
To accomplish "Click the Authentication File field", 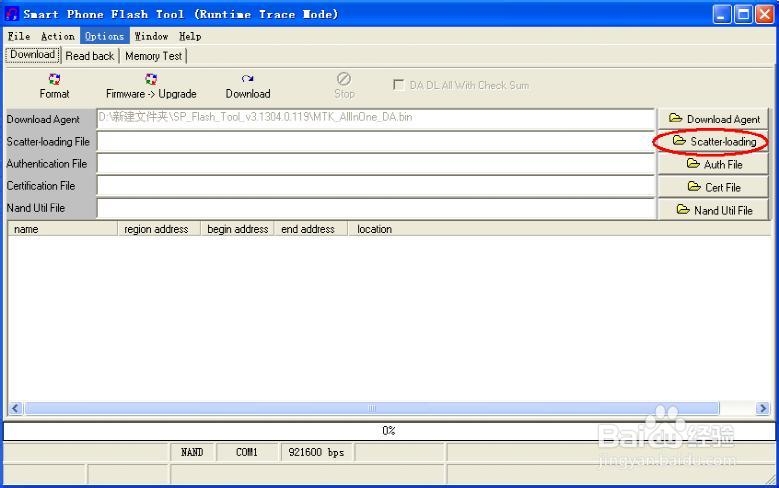I will pos(376,163).
